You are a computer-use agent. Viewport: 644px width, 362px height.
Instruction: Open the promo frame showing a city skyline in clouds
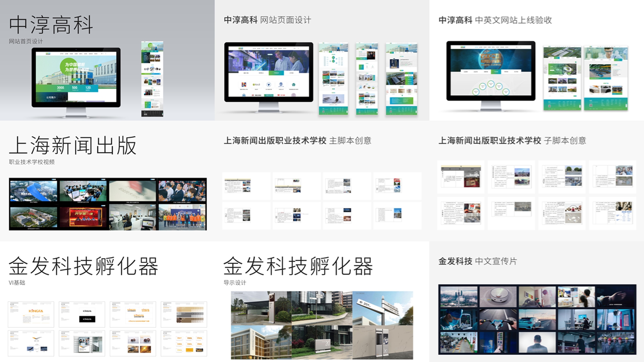pyautogui.click(x=459, y=297)
